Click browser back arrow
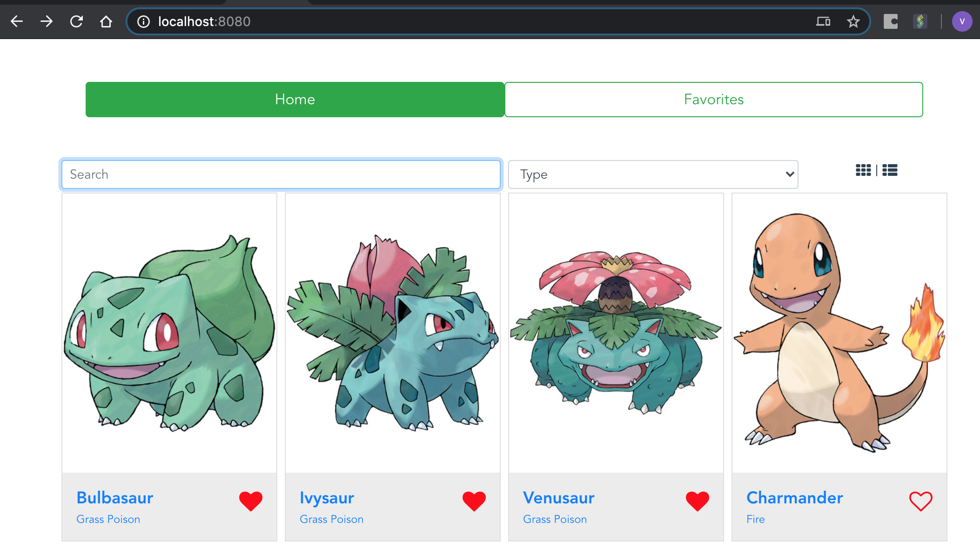This screenshot has height=548, width=980. [x=17, y=21]
